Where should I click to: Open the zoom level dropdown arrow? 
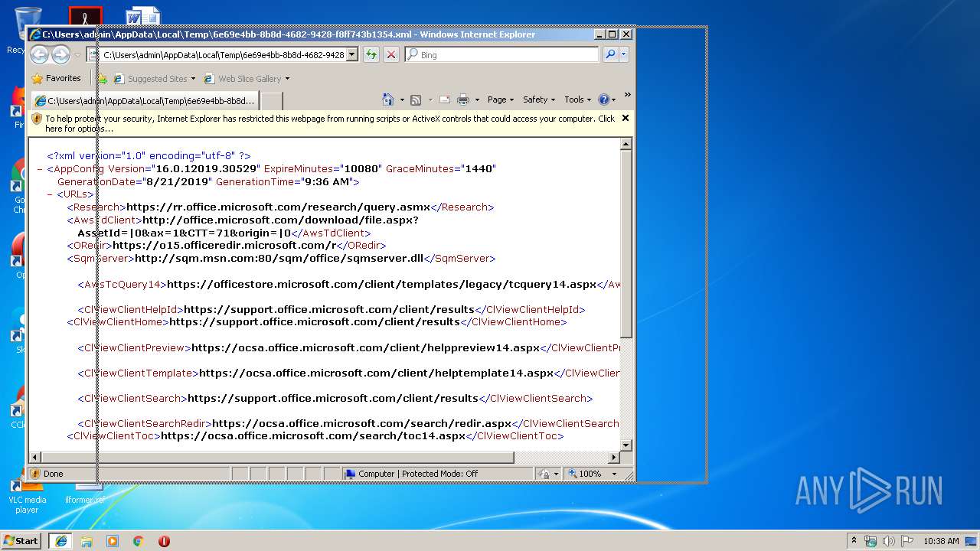[x=614, y=474]
